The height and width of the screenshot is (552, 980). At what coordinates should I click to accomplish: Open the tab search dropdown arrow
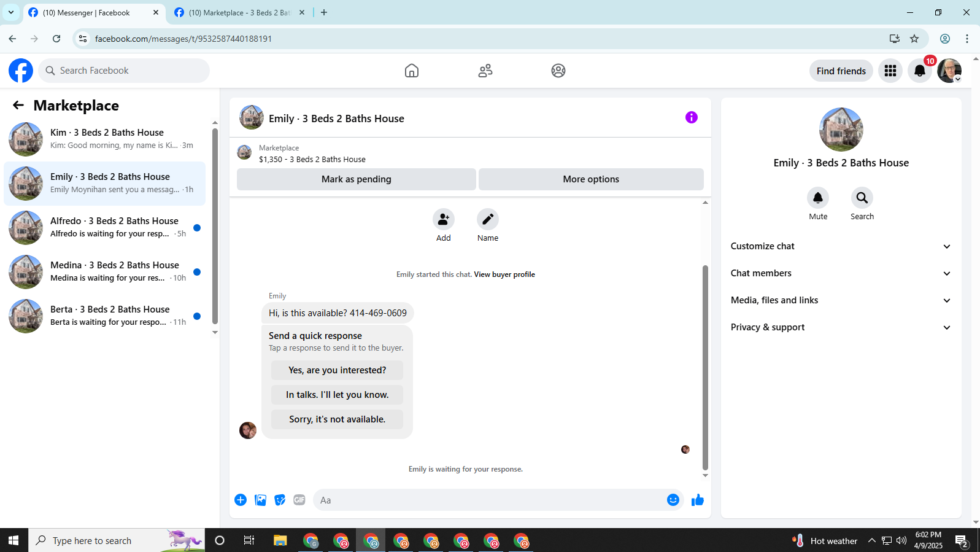(11, 12)
